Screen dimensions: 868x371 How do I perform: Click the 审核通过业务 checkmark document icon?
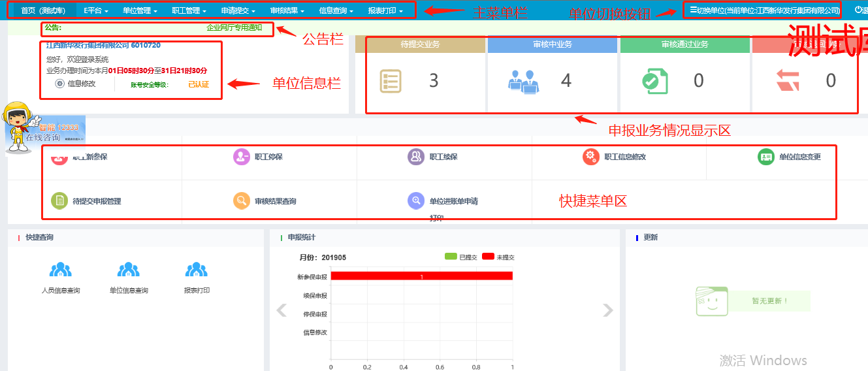654,81
